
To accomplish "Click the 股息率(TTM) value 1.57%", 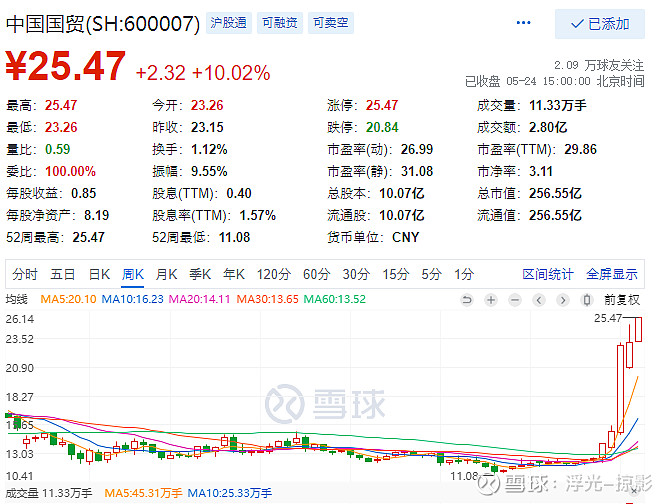I will (x=257, y=215).
